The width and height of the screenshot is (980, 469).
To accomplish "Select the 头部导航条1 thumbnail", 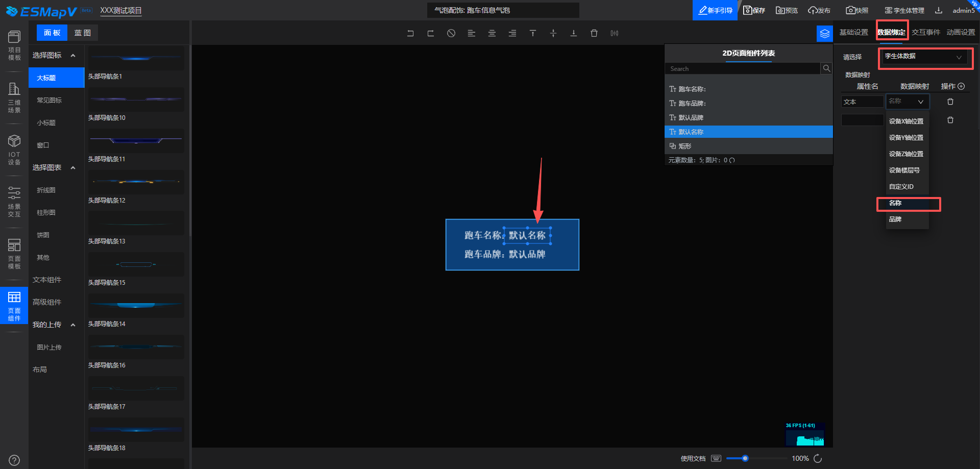I will 136,58.
